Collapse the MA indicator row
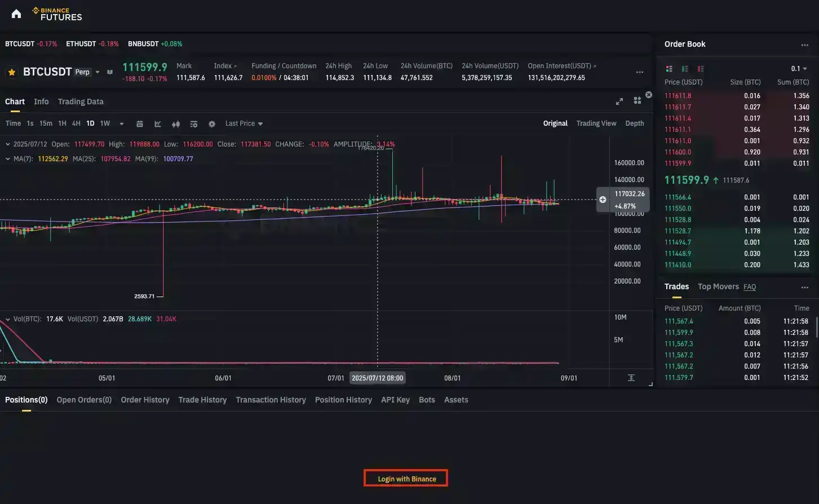 pos(8,159)
